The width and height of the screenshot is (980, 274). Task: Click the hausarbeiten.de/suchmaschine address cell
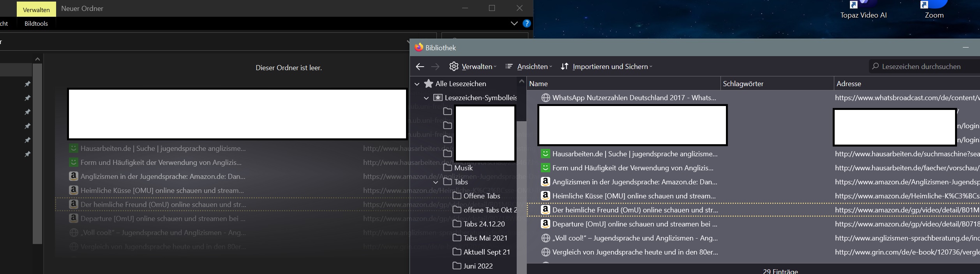pyautogui.click(x=907, y=154)
